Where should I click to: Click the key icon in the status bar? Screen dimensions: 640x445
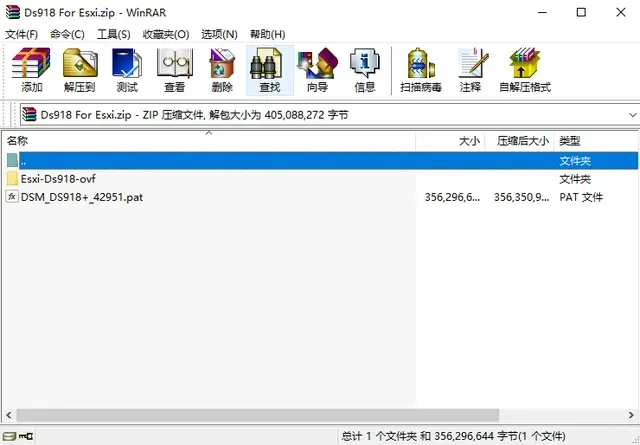[26, 436]
